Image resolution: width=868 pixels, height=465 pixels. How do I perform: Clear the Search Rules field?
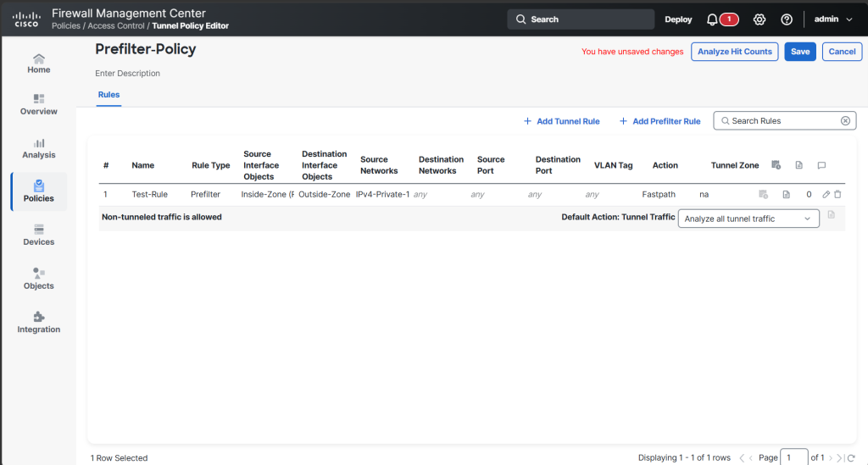845,120
